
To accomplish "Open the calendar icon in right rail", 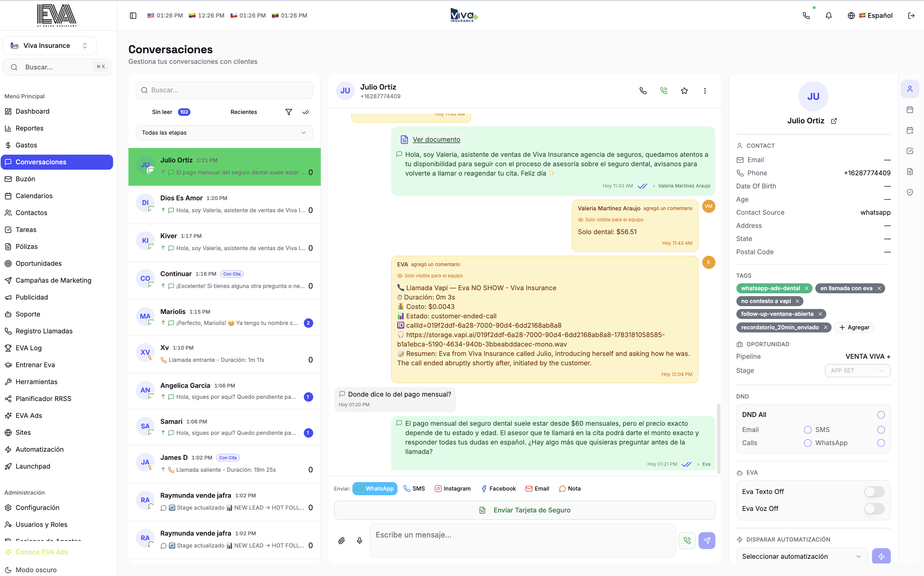I will pos(910,110).
